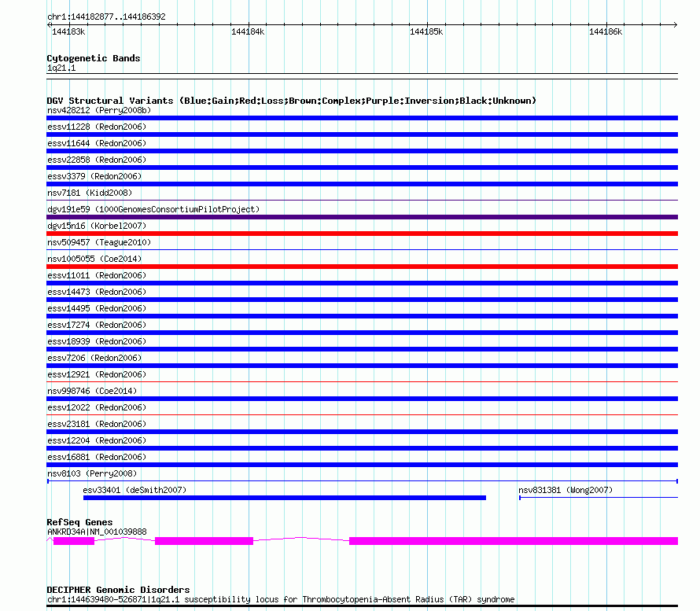Image resolution: width=700 pixels, height=611 pixels.
Task: Click essv12921 (Redon2006) label
Action: point(97,374)
